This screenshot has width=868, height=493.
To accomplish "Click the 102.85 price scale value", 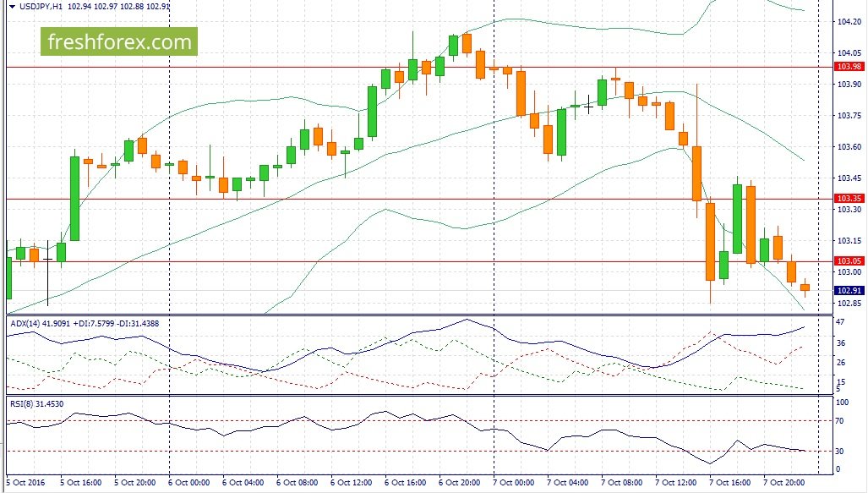I will [849, 303].
